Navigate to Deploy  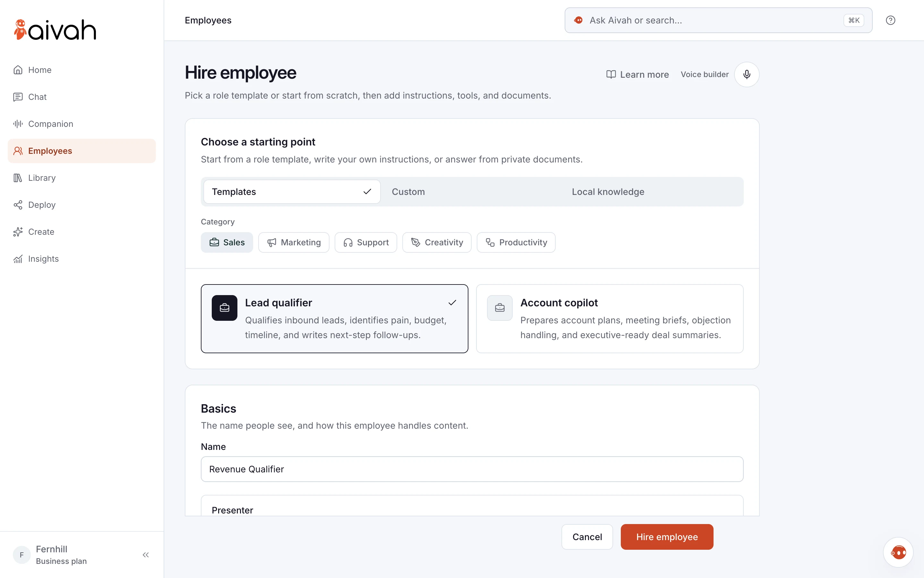(x=82, y=205)
